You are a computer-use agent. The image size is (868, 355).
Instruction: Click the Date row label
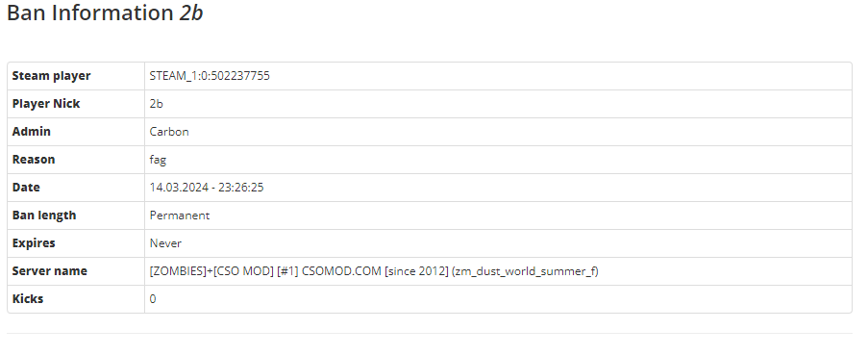(26, 188)
